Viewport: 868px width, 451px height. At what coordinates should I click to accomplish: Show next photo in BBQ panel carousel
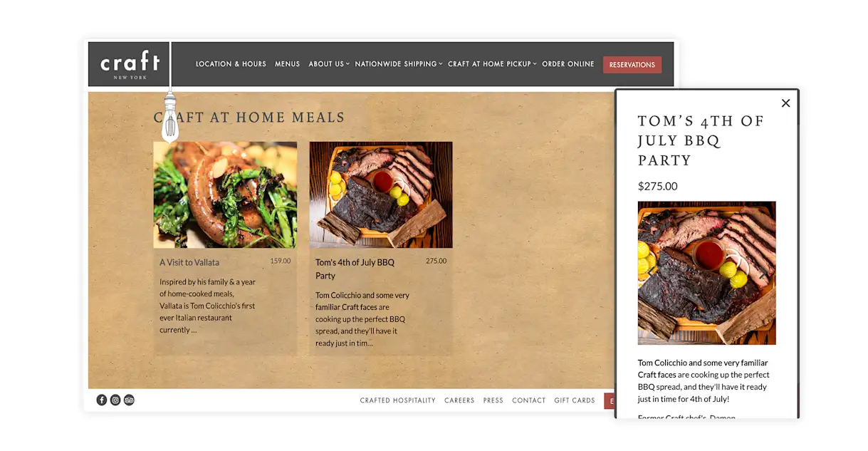coord(763,272)
